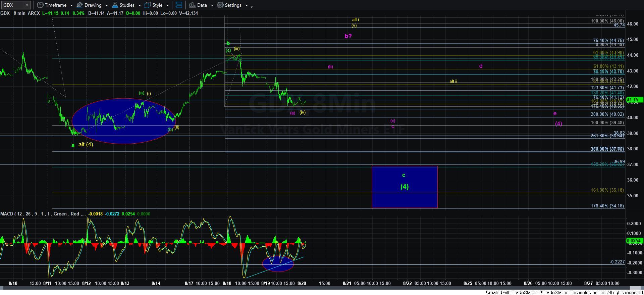Click the '100.00% (39.48)' Fibonacci level label
Screen dimensions: 644x295
607,122
